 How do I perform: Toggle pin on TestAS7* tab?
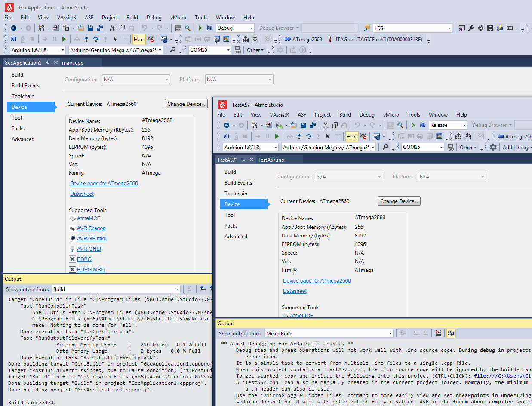[244, 160]
